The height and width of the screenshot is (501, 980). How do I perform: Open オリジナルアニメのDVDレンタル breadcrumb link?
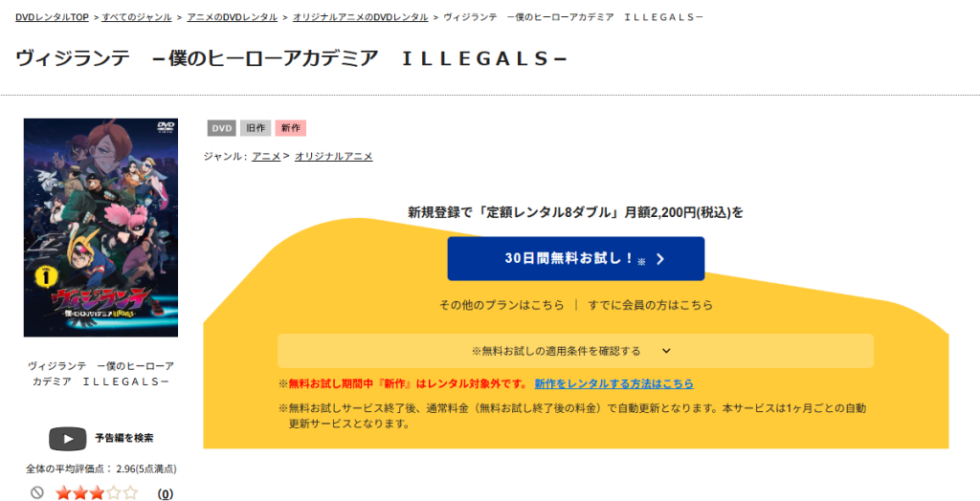(x=361, y=17)
